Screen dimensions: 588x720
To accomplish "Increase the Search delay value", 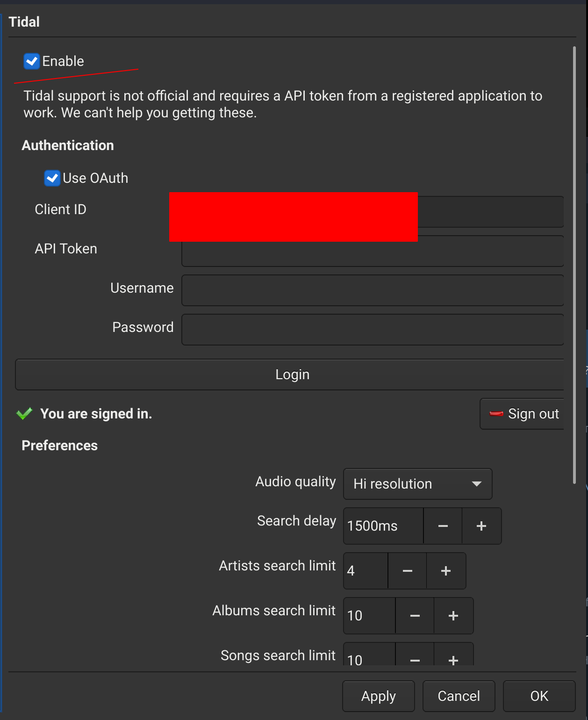I will pos(481,526).
